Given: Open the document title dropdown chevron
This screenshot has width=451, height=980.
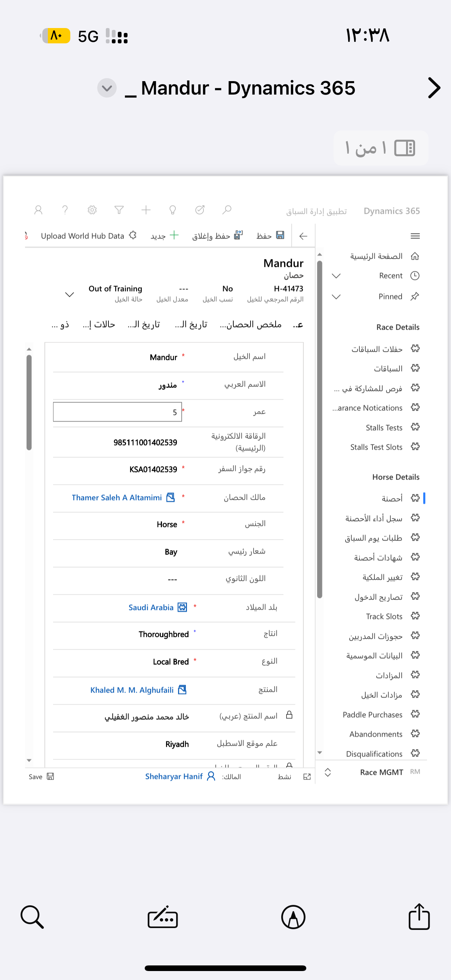Looking at the screenshot, I should 107,88.
